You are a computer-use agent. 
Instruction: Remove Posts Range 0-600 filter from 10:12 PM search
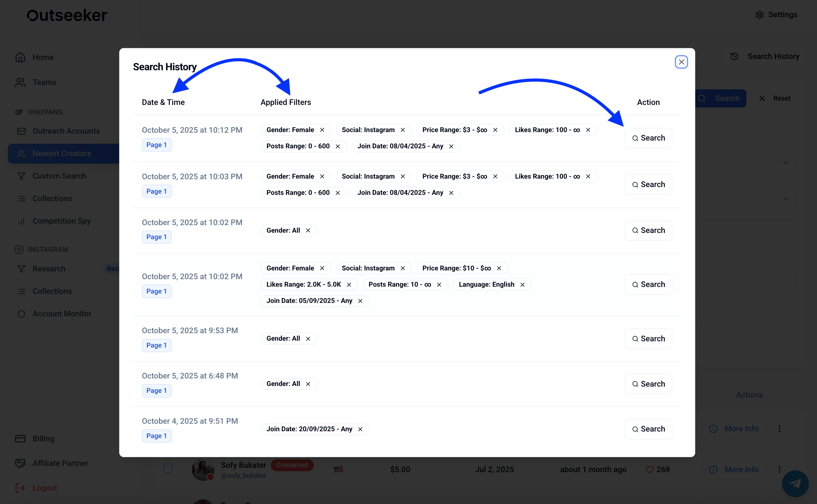coord(338,146)
